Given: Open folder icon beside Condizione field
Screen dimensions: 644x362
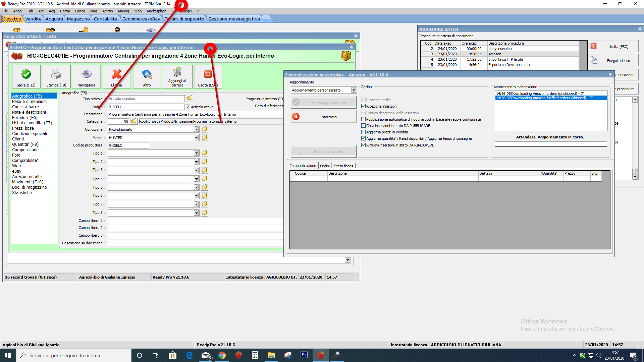Looking at the screenshot, I should (x=204, y=129).
